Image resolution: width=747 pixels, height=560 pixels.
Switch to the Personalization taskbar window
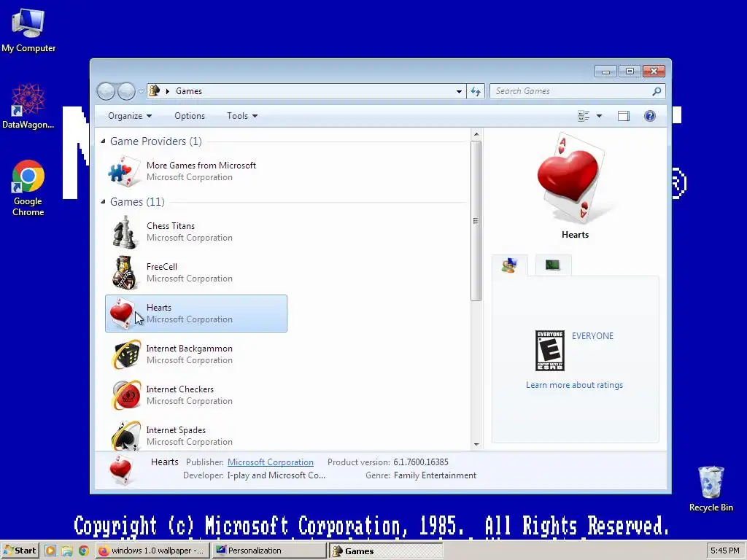(x=268, y=551)
